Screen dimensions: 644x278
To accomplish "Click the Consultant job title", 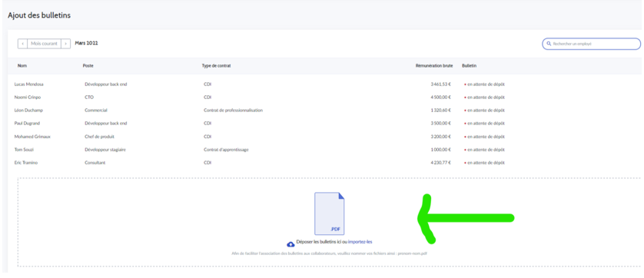I will tap(95, 163).
